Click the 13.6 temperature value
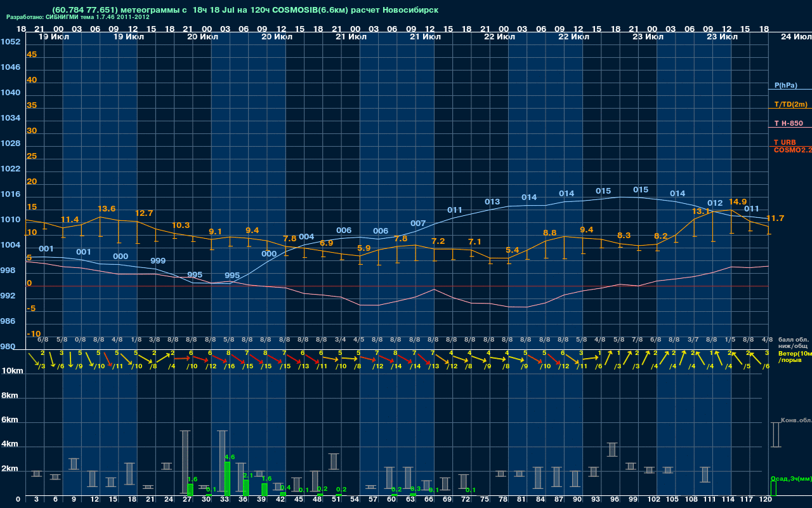812x508 pixels. click(107, 208)
